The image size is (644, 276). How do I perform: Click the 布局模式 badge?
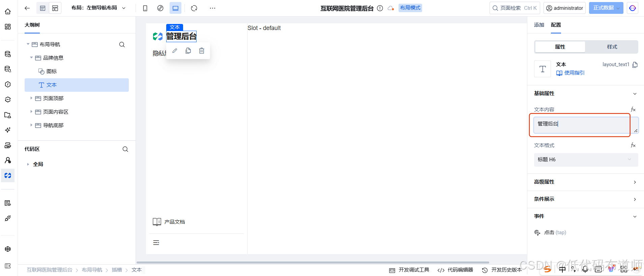click(410, 8)
